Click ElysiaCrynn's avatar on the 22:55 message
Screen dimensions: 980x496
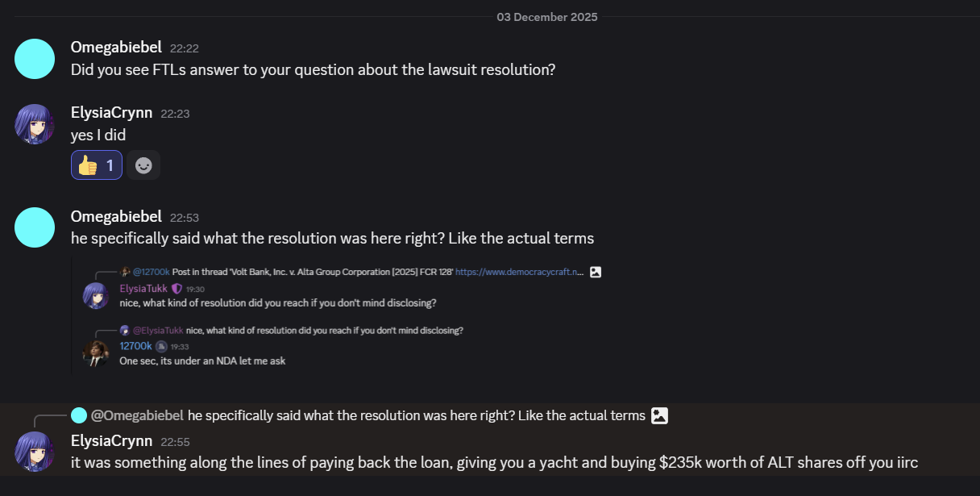[35, 452]
